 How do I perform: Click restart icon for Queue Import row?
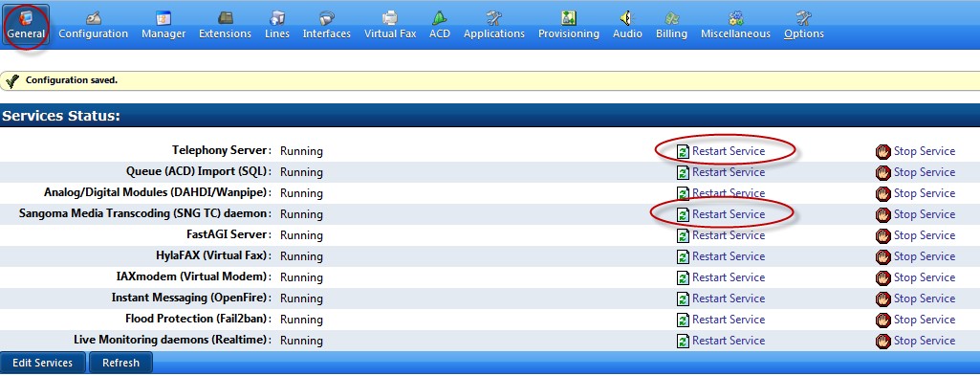683,172
